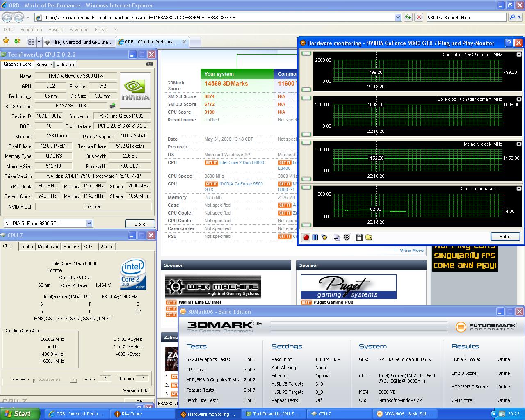Close the Core clock ROP domain graph
Image resolution: width=525 pixels, height=420 pixels.
click(519, 55)
